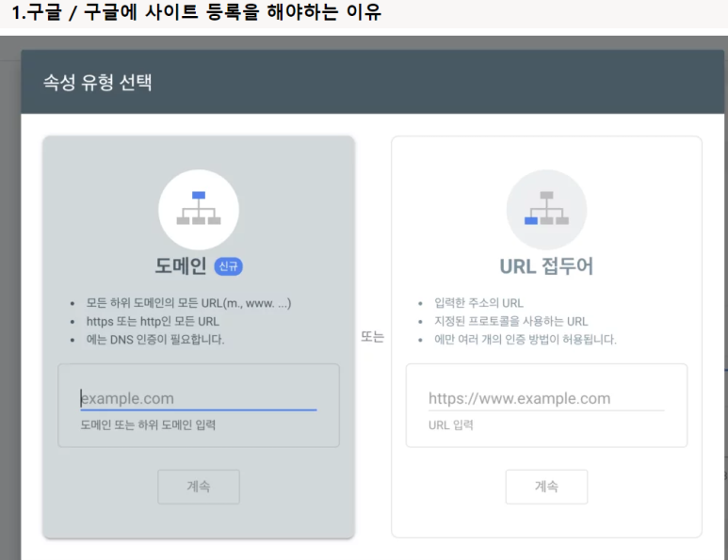
Task: Click the text '지정된 프로토콜을 사용하는 URL'
Action: [x=510, y=321]
